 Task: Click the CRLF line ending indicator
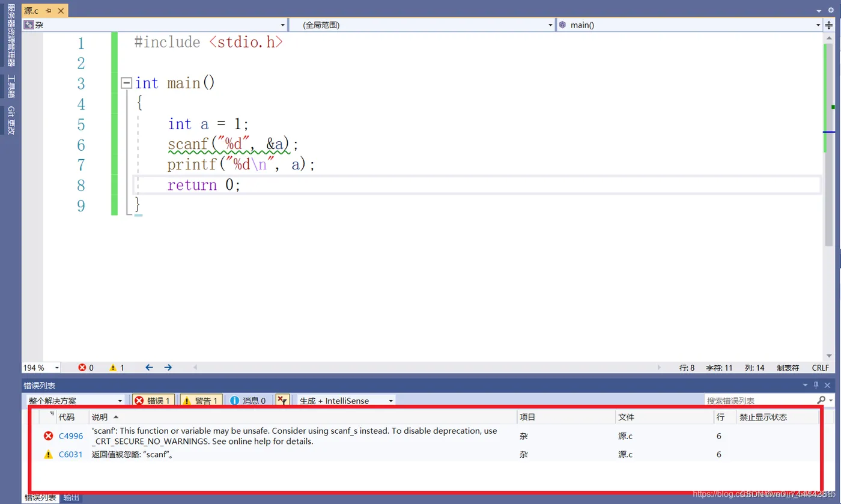pyautogui.click(x=821, y=367)
